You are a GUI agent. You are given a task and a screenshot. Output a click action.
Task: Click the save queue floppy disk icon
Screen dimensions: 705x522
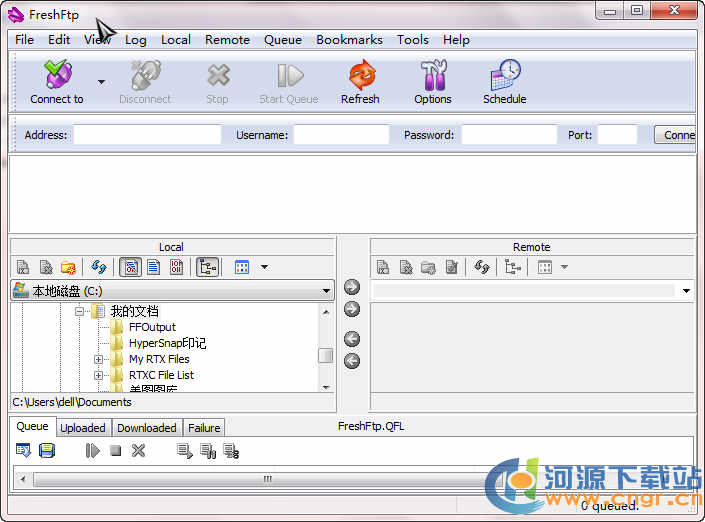coord(47,451)
